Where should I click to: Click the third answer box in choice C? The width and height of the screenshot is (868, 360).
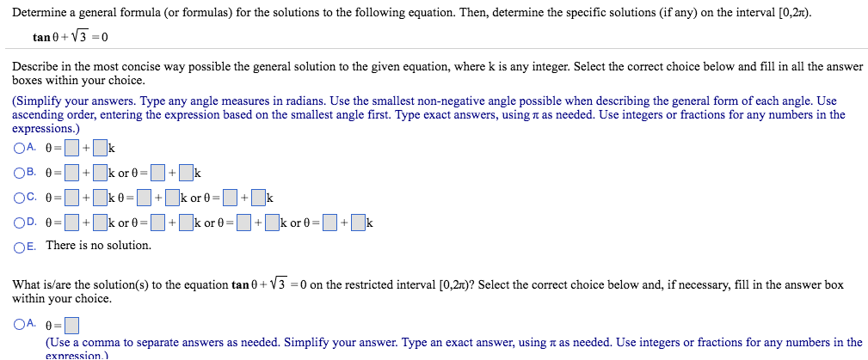144,198
